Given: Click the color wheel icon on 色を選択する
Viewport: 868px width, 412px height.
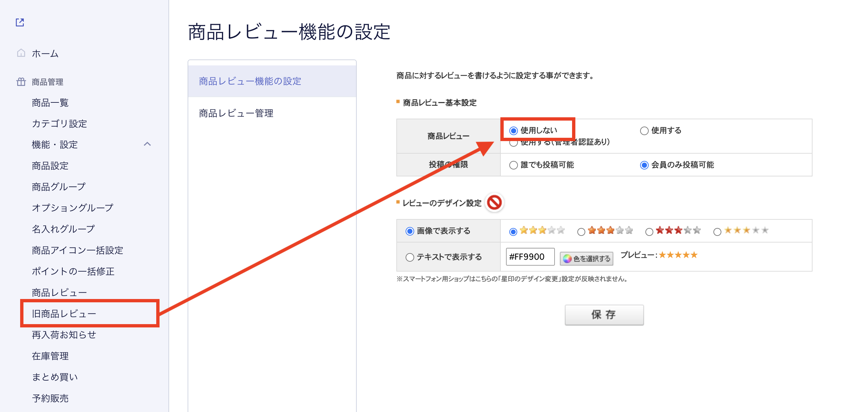Looking at the screenshot, I should [567, 258].
